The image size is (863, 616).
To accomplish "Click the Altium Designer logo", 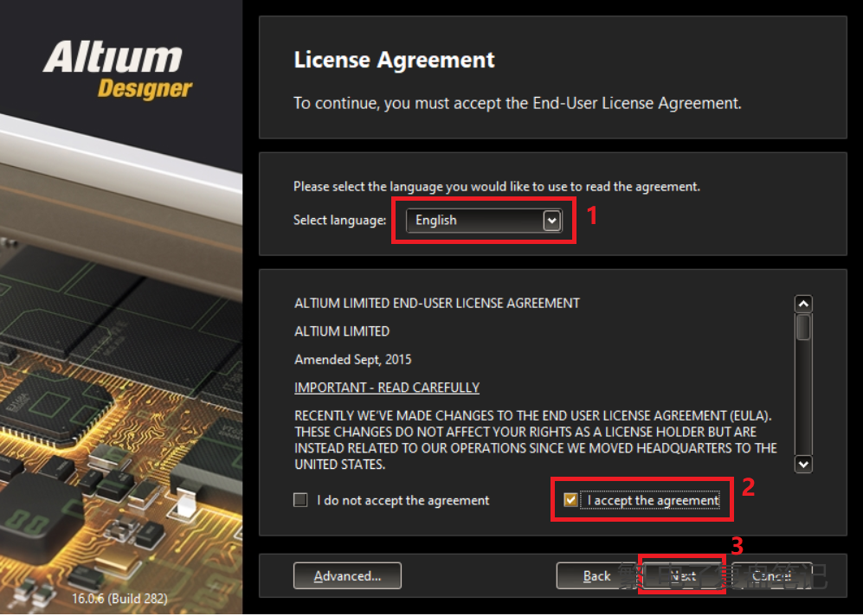I will [118, 71].
